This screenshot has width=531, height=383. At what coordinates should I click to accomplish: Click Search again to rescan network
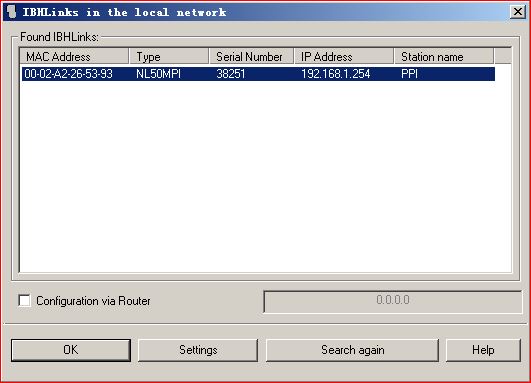pos(353,350)
